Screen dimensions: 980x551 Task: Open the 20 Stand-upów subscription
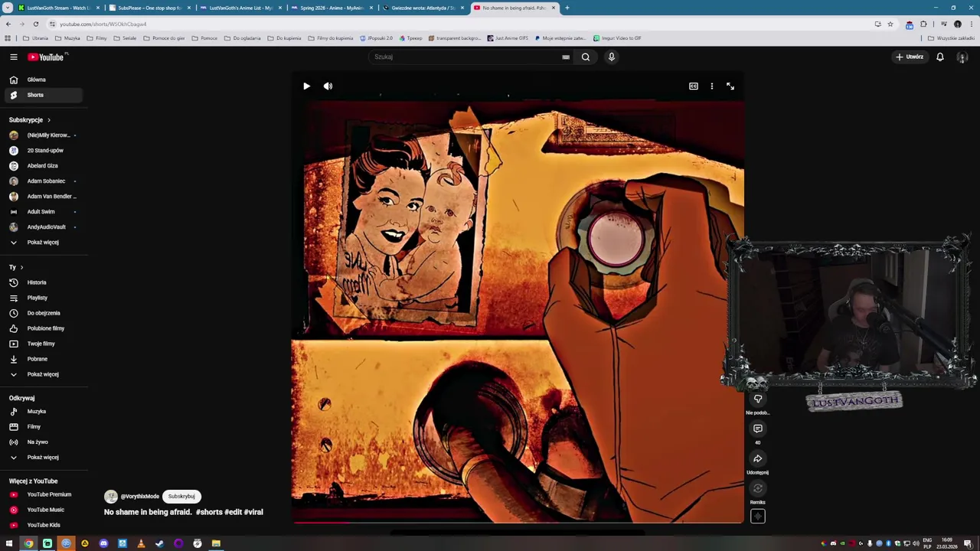click(x=44, y=151)
